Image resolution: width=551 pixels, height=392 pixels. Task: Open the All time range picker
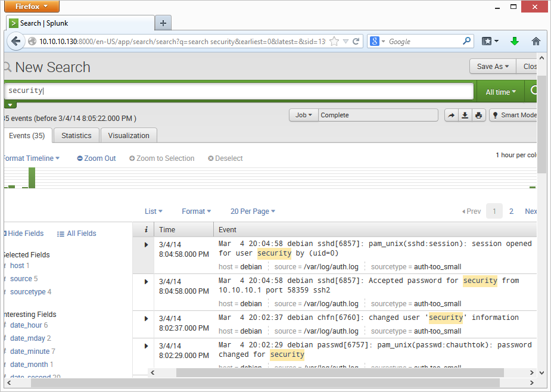click(x=500, y=92)
